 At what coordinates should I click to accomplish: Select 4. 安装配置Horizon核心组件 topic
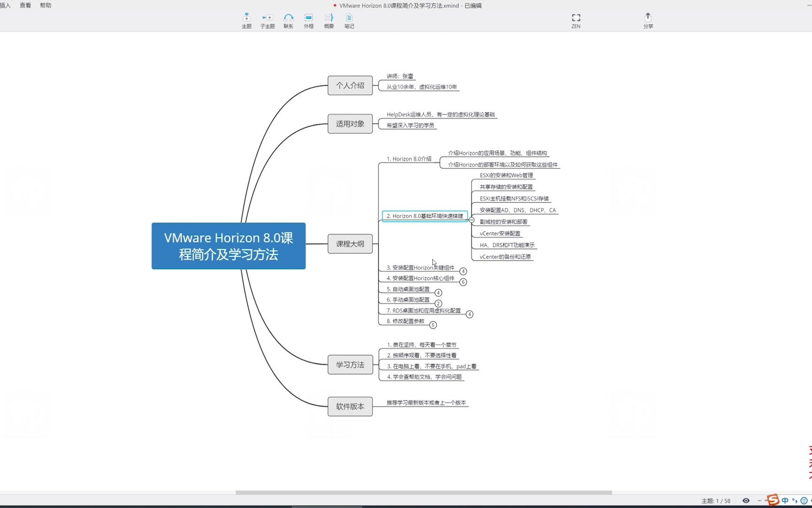(x=421, y=278)
